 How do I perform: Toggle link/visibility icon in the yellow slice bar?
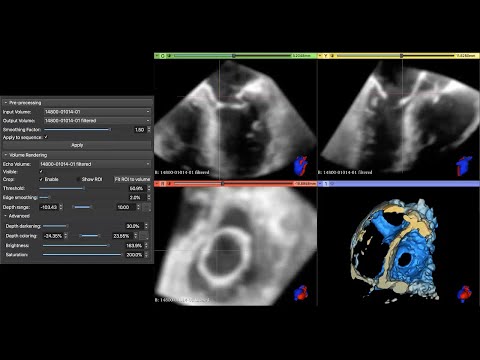[332, 56]
